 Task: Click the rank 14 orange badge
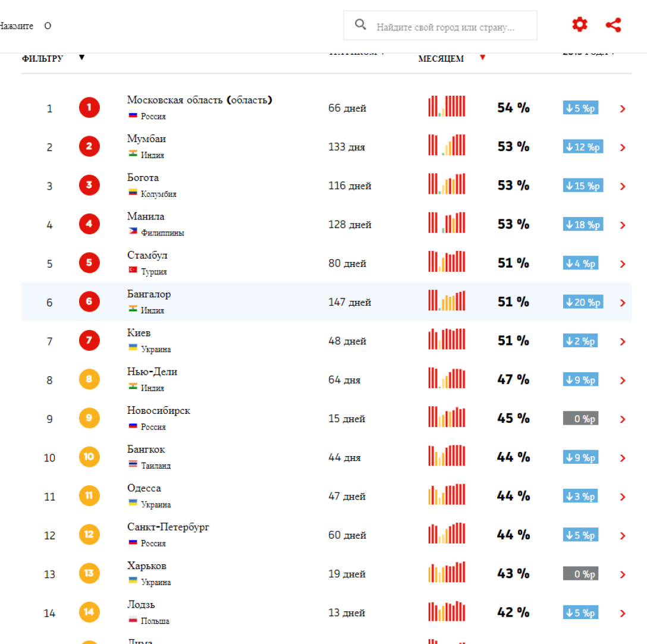pos(89,612)
